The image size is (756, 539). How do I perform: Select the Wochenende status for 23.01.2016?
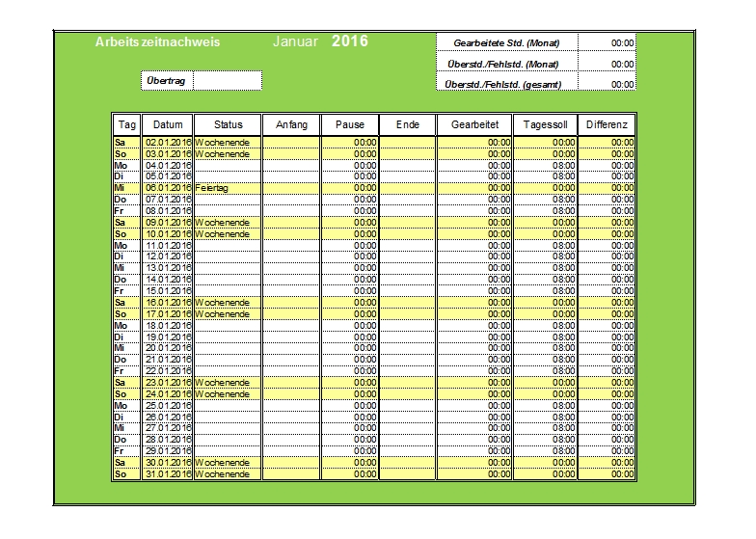[228, 382]
